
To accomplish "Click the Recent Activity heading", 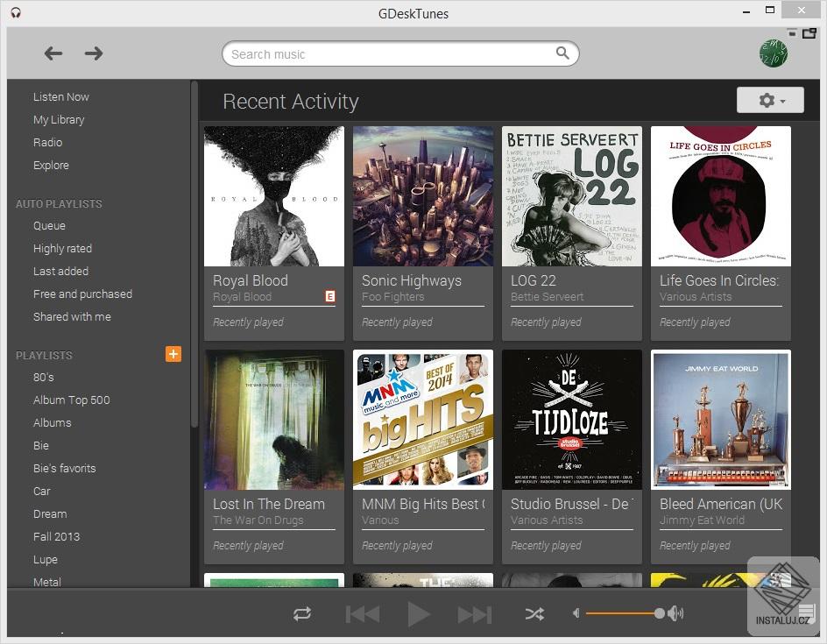I will point(291,102).
